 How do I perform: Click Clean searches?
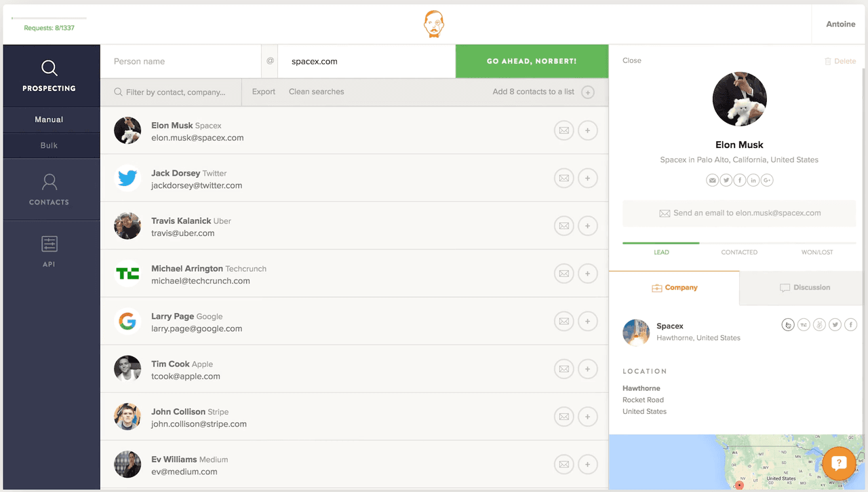pos(316,92)
